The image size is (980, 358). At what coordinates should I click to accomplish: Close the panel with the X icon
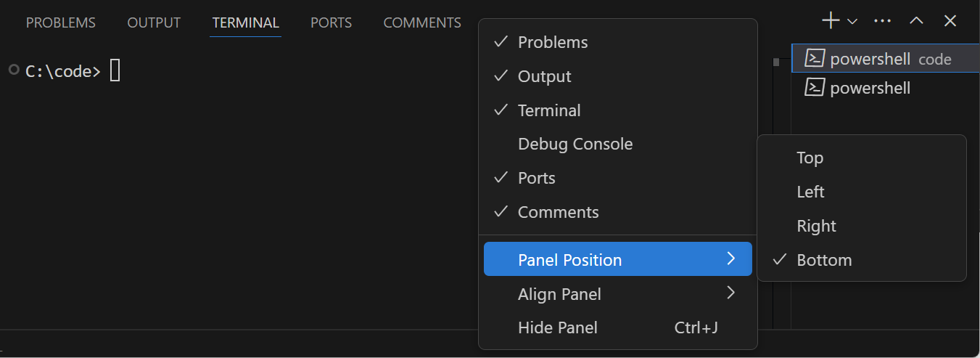pos(950,21)
